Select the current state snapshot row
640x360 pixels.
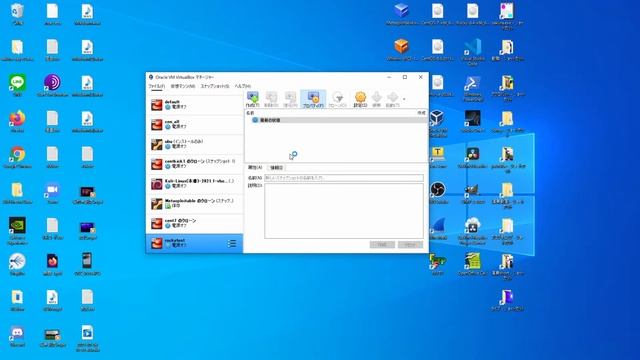(x=336, y=120)
